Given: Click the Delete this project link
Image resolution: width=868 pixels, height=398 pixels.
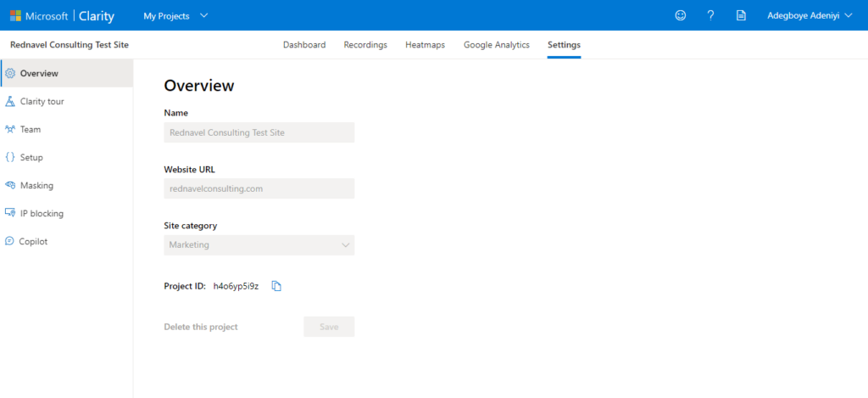Looking at the screenshot, I should (x=201, y=327).
